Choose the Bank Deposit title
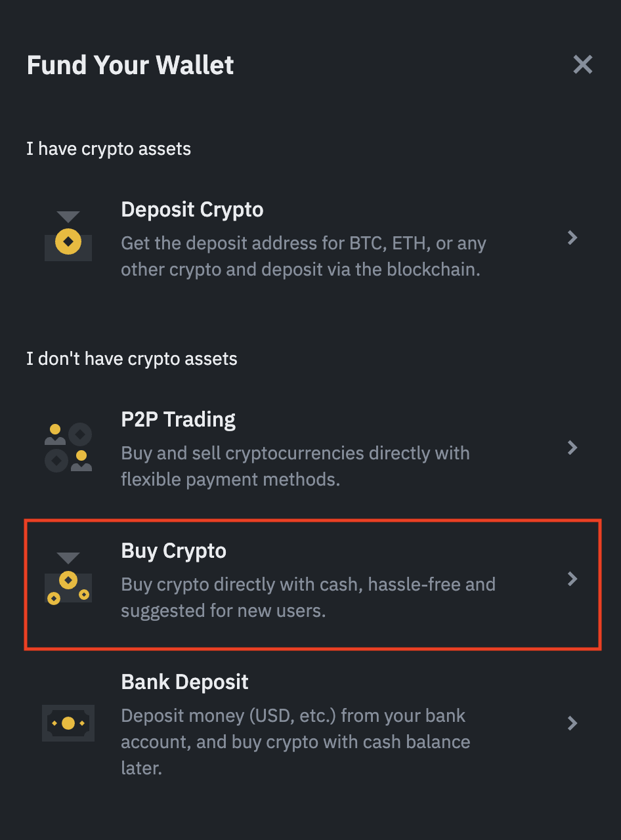 185,682
